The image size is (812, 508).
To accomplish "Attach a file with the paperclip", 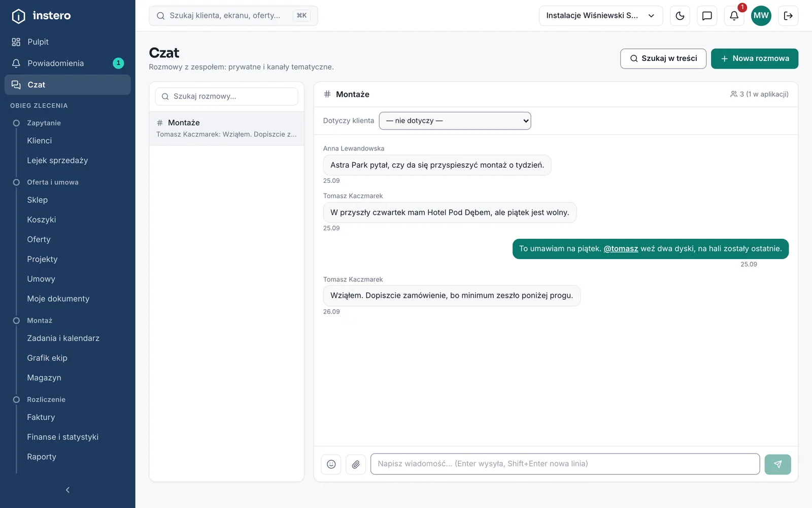I will point(356,464).
